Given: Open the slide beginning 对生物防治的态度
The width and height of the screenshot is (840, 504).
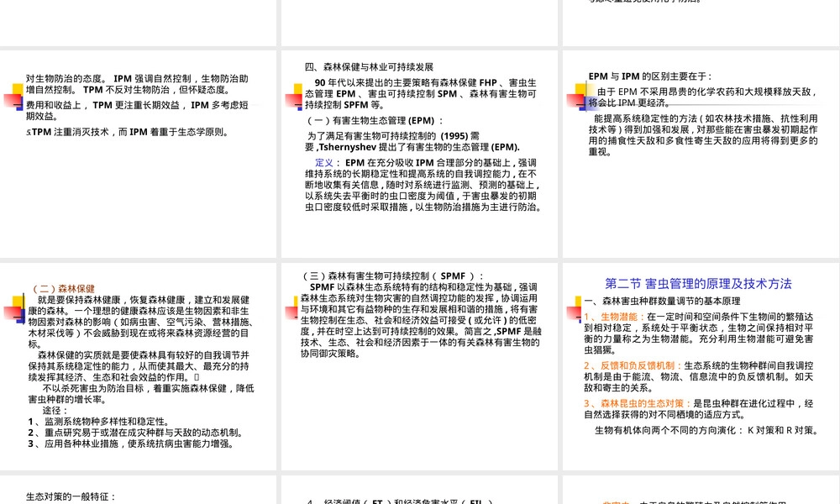Looking at the screenshot, I should [x=139, y=155].
